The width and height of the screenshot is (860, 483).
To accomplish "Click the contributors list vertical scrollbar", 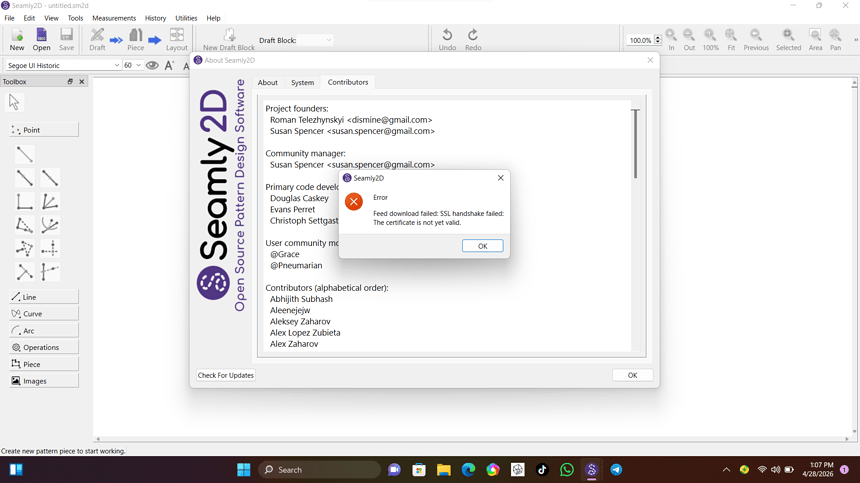I will click(x=636, y=144).
